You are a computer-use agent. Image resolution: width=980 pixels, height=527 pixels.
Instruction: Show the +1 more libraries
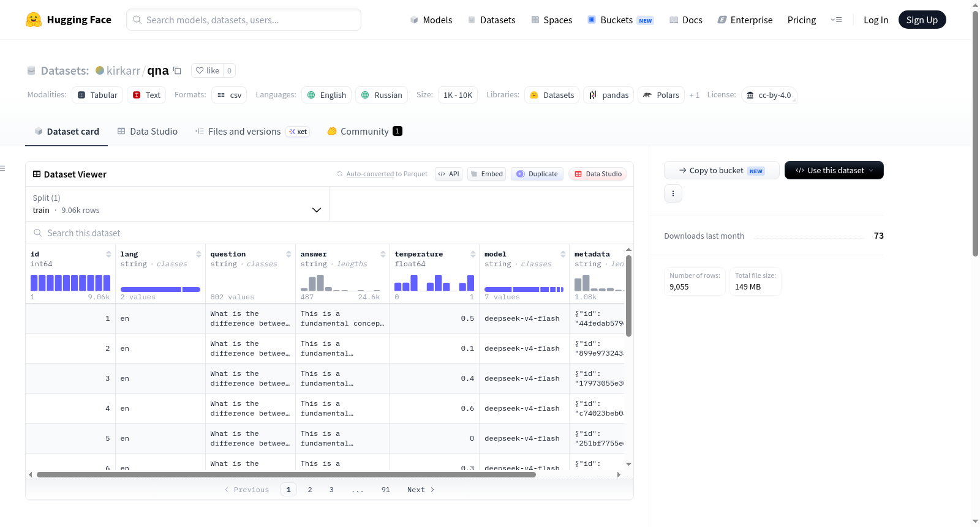point(694,95)
